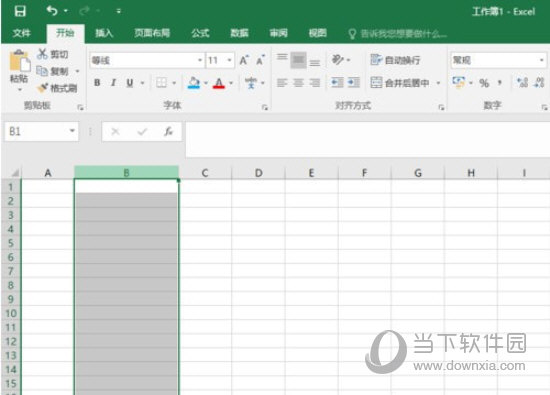Switch to the 插入 (Insert) tab
The height and width of the screenshot is (395, 550).
104,33
